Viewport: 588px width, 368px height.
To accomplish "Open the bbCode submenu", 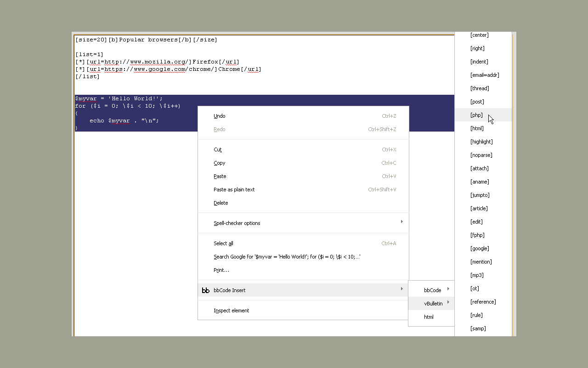I will [432, 290].
